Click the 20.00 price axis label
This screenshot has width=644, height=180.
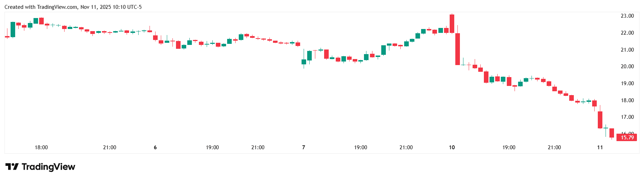point(627,66)
